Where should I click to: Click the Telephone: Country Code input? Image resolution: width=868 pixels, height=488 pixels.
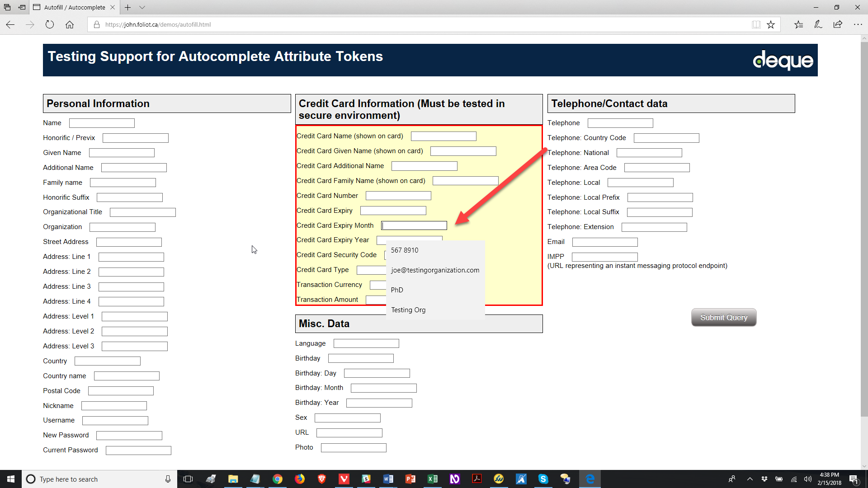tap(666, 138)
